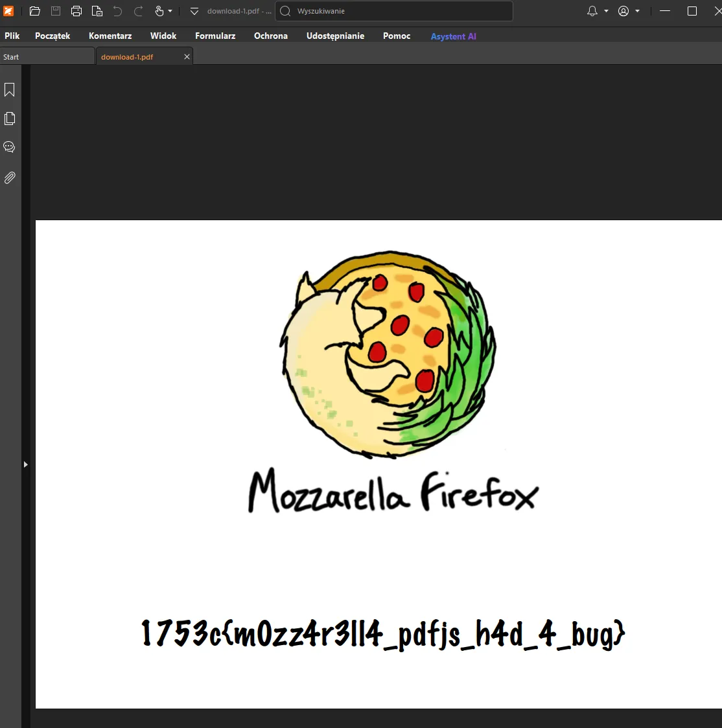Screen dimensions: 722x728
Task: Select the Hand tool icon
Action: pos(159,11)
